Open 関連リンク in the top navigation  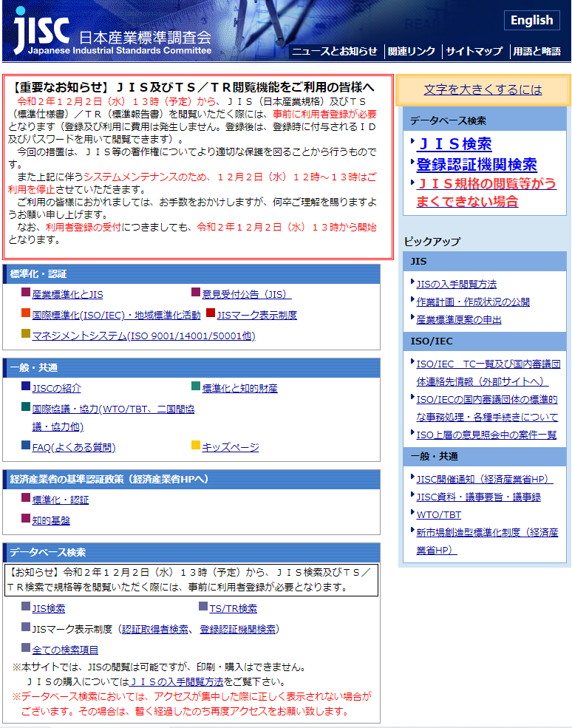(412, 51)
